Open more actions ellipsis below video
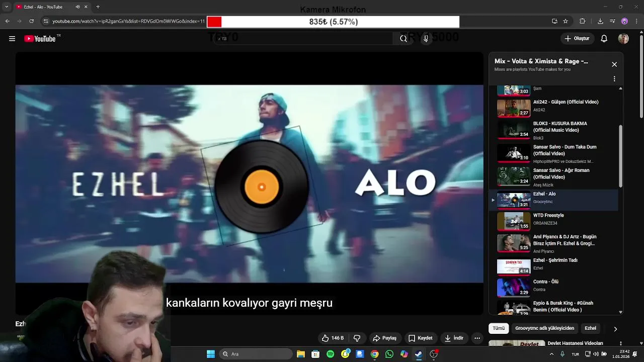Viewport: 644px width, 362px height. [477, 338]
